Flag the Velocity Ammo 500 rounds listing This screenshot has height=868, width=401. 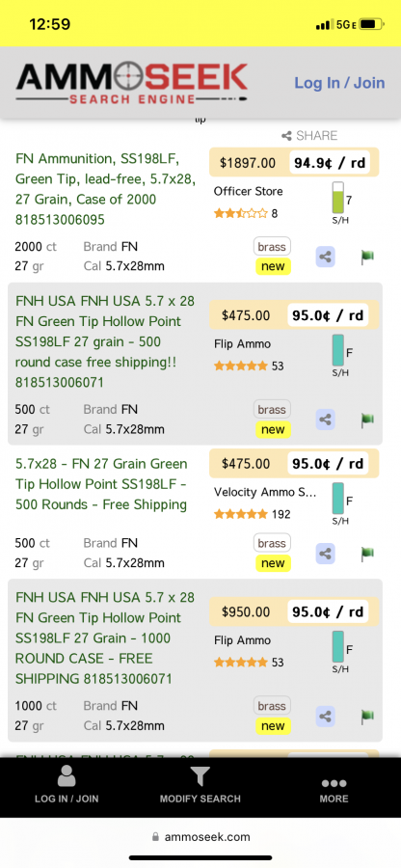tap(367, 553)
